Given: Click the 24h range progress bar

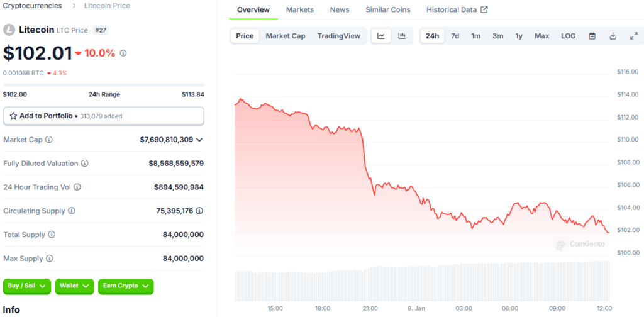Looking at the screenshot, I should (x=104, y=85).
